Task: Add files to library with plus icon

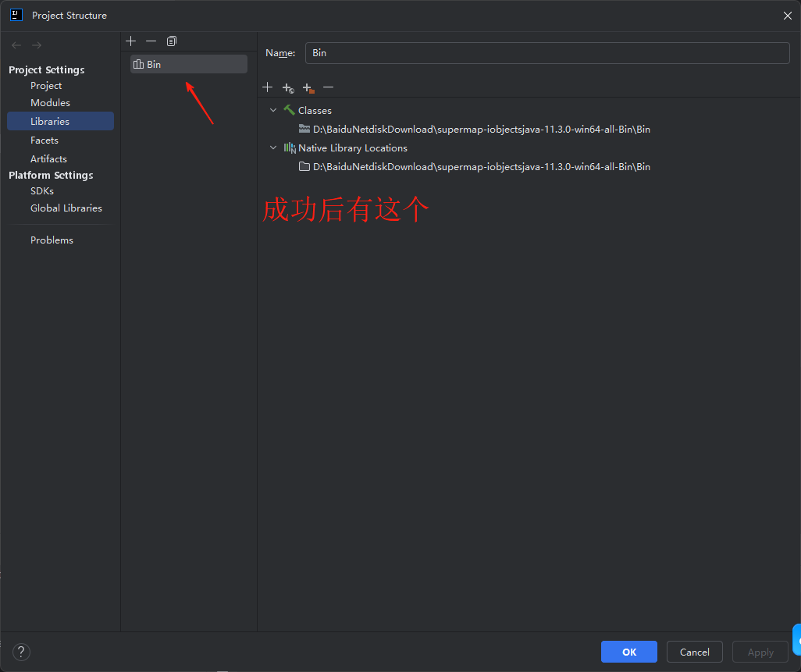Action: pos(268,87)
